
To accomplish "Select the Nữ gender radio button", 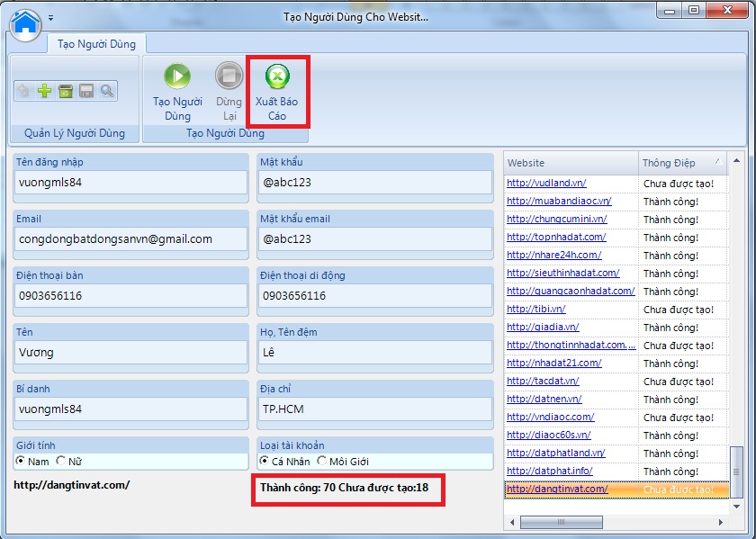I will tap(61, 462).
